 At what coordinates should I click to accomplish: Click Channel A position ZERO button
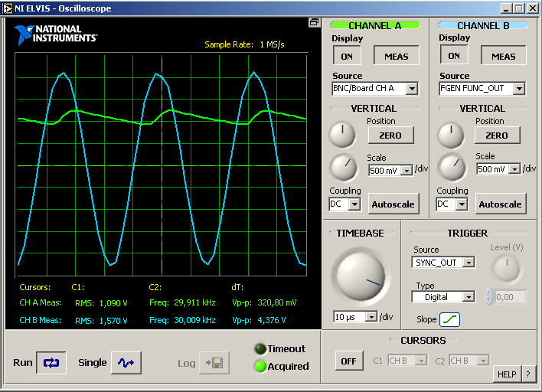click(390, 136)
